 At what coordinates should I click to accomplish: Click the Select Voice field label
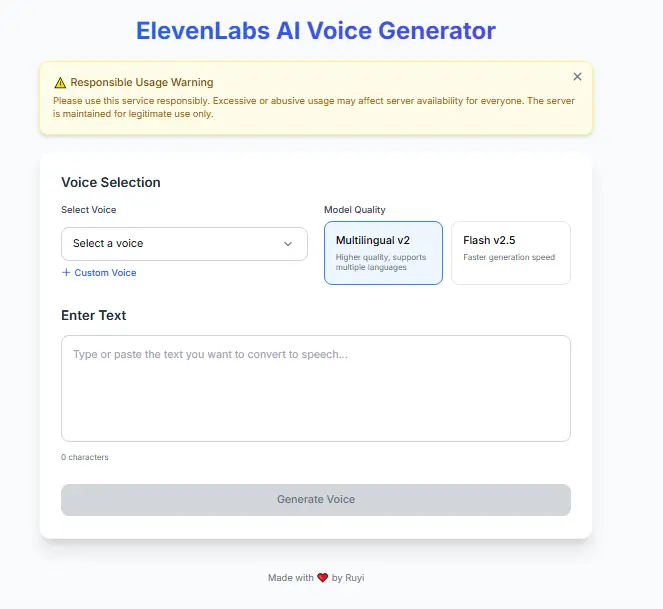click(x=88, y=210)
